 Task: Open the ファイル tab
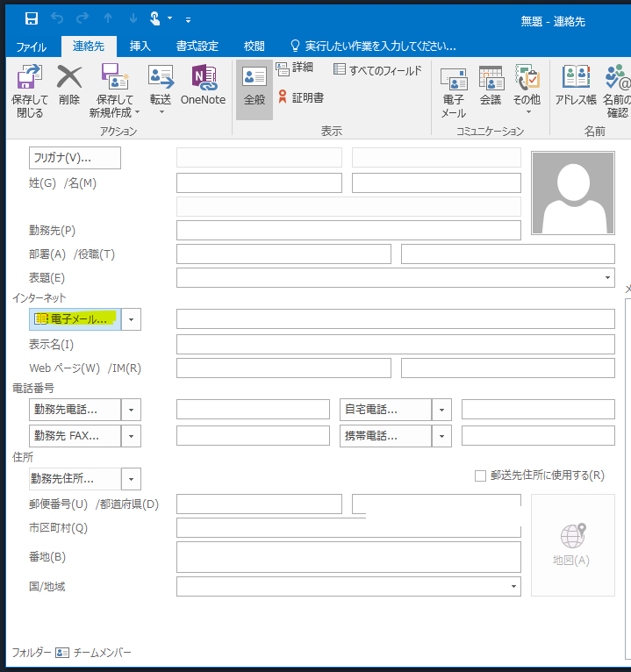click(32, 46)
